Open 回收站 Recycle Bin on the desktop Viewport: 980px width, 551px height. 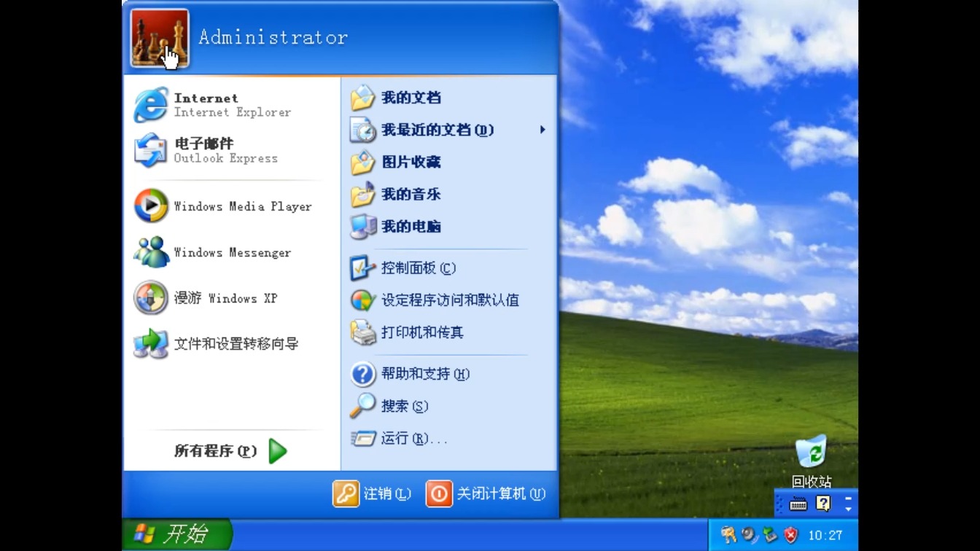812,461
